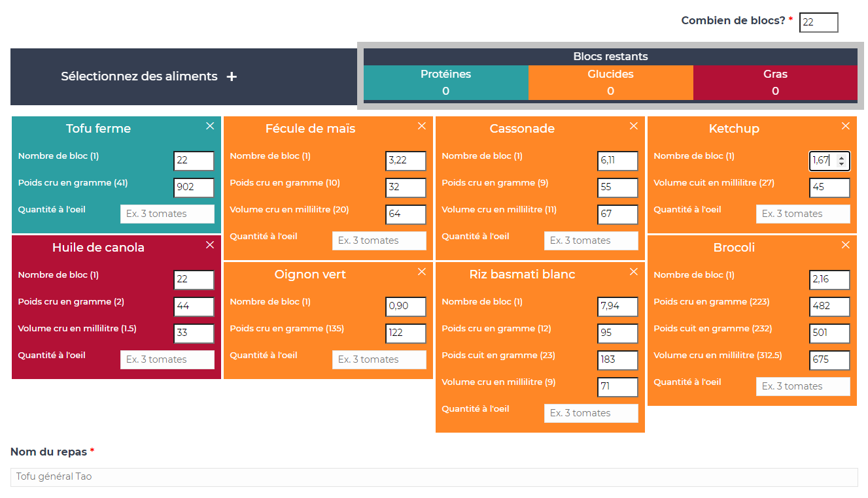The height and width of the screenshot is (498, 868).
Task: Delete the Brocoli card
Action: 846,245
